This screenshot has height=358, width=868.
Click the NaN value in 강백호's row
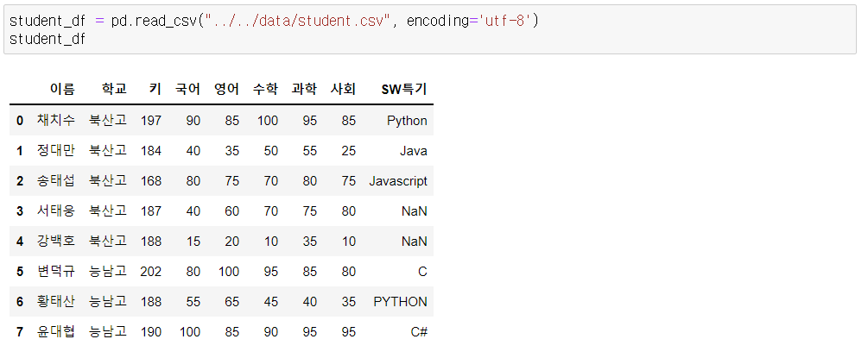click(415, 242)
